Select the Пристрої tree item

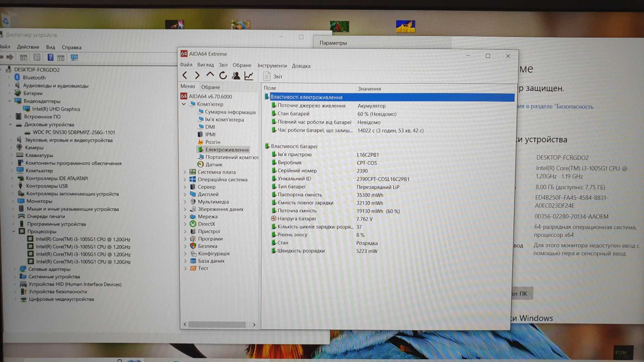coord(209,231)
